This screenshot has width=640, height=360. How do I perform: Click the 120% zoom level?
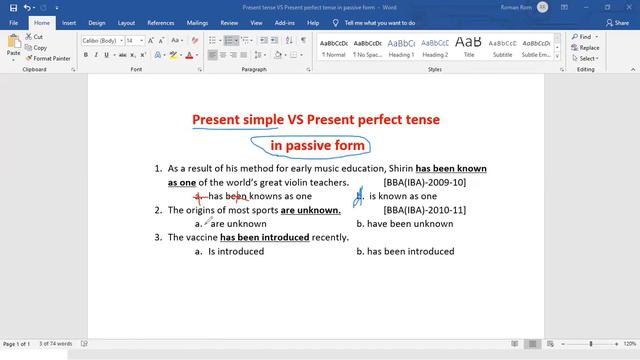point(630,344)
